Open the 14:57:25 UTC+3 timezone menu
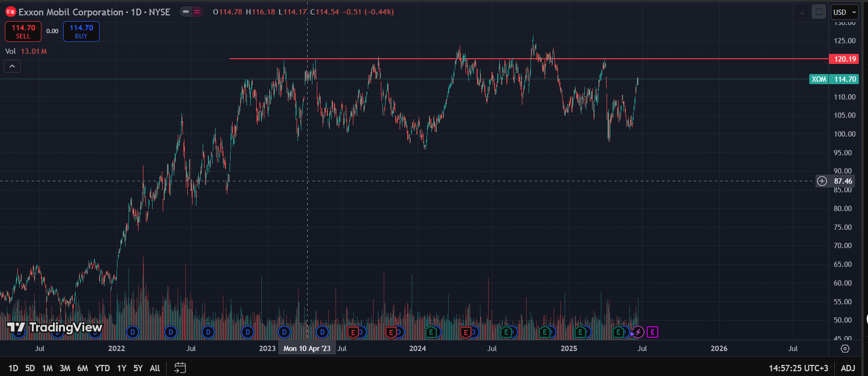The width and height of the screenshot is (868, 376). coord(798,368)
